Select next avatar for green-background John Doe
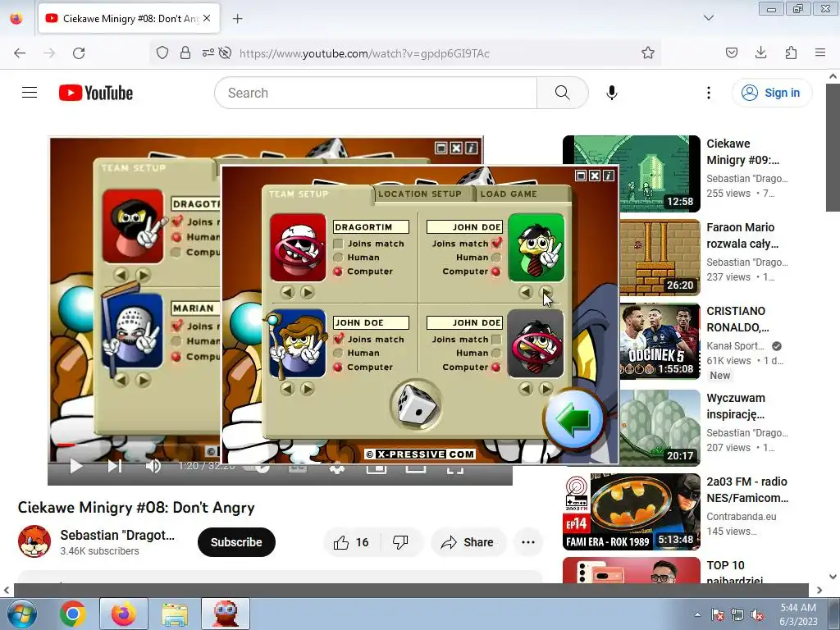Screen dimensions: 840x630 point(546,292)
